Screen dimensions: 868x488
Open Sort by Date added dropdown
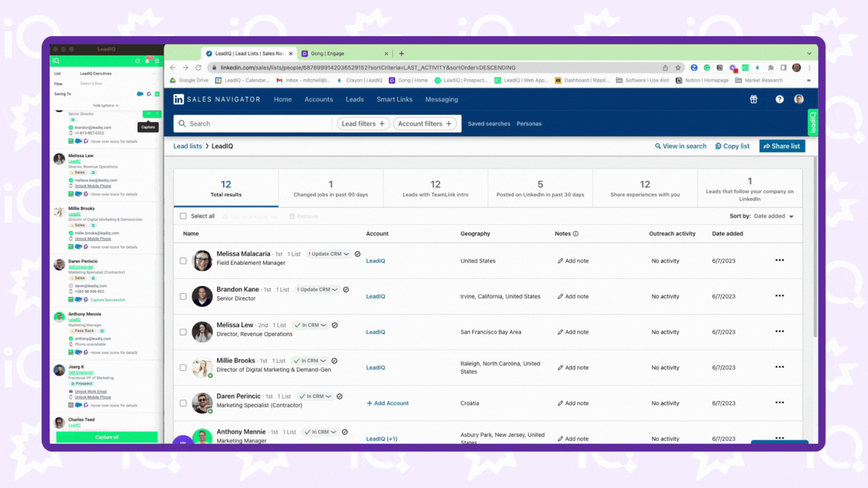pyautogui.click(x=773, y=216)
